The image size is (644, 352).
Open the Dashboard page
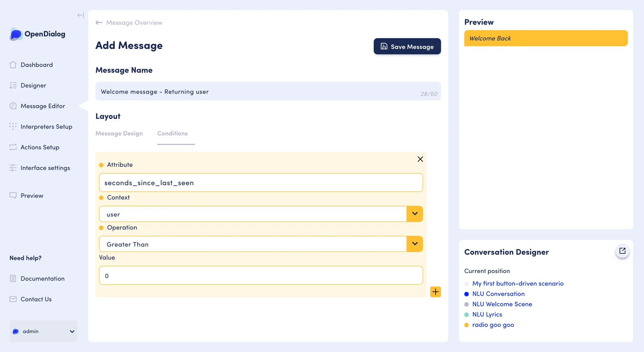click(x=37, y=65)
